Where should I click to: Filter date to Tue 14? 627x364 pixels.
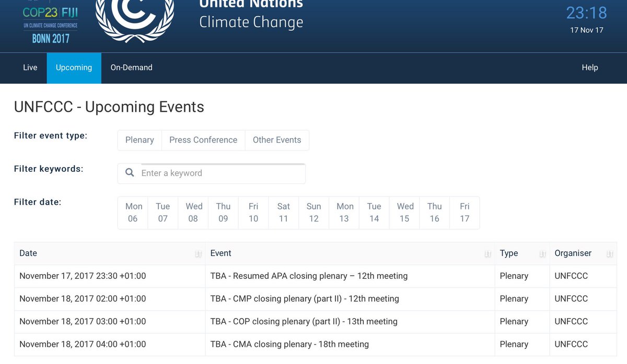click(374, 213)
